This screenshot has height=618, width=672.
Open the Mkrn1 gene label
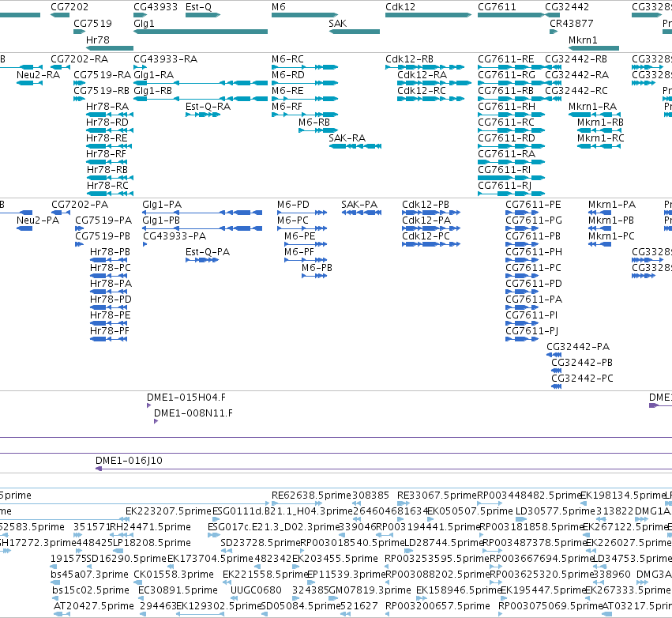(583, 40)
